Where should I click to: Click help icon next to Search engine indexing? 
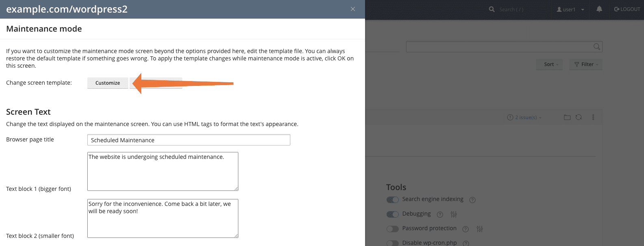472,200
